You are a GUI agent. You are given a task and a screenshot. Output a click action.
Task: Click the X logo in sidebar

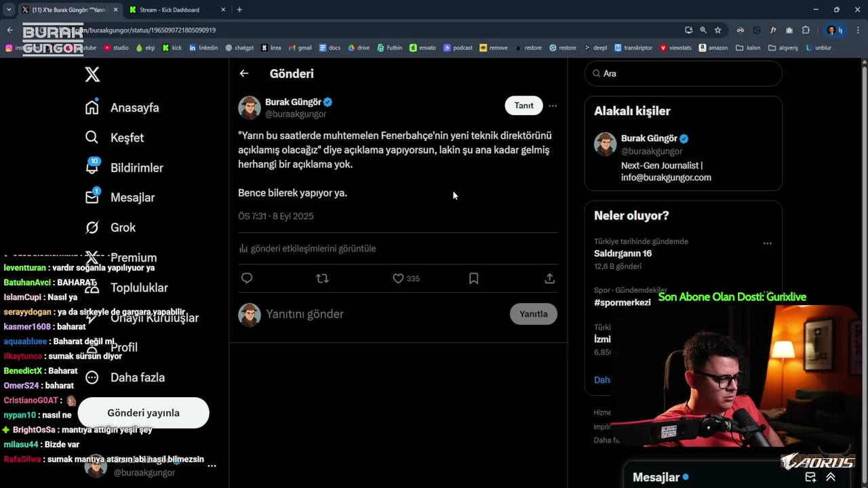[92, 75]
